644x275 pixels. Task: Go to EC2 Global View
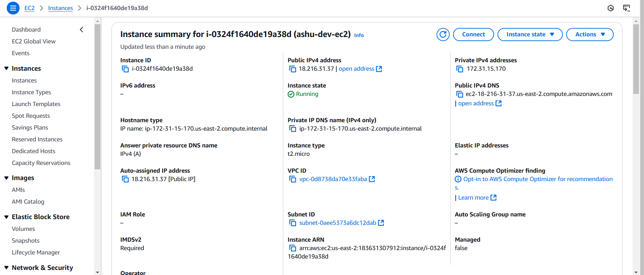(x=34, y=41)
